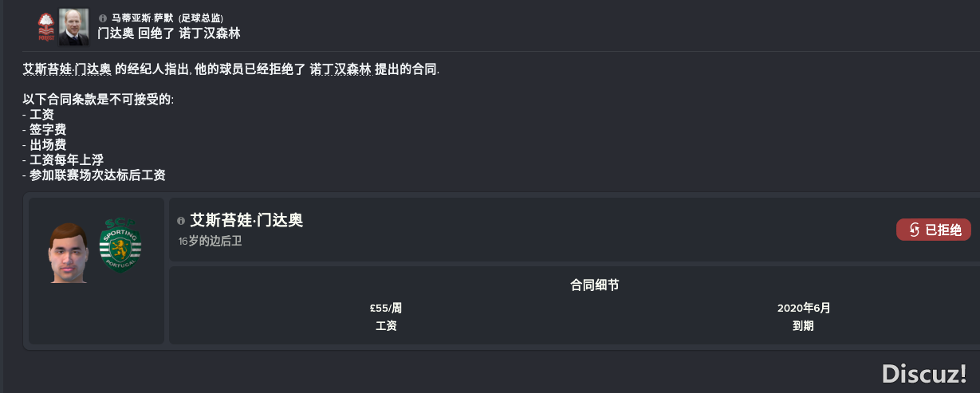Select the 2020年6月 contract expiry date
Image resolution: width=980 pixels, height=393 pixels.
[x=804, y=308]
